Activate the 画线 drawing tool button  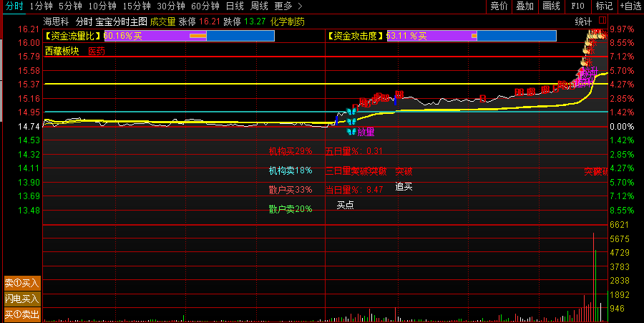551,6
